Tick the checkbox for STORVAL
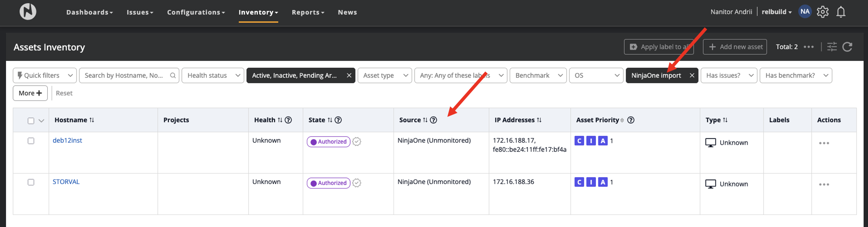This screenshot has height=227, width=868. click(x=31, y=182)
